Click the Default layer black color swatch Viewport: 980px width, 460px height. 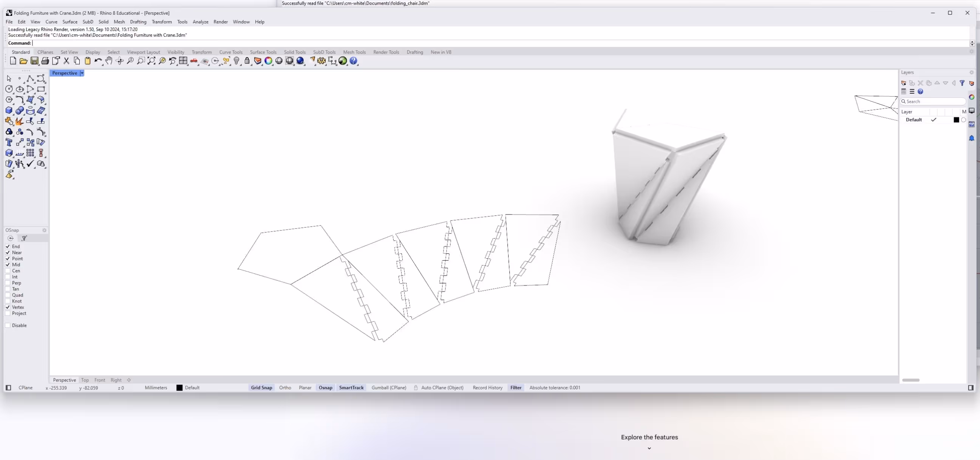(956, 120)
